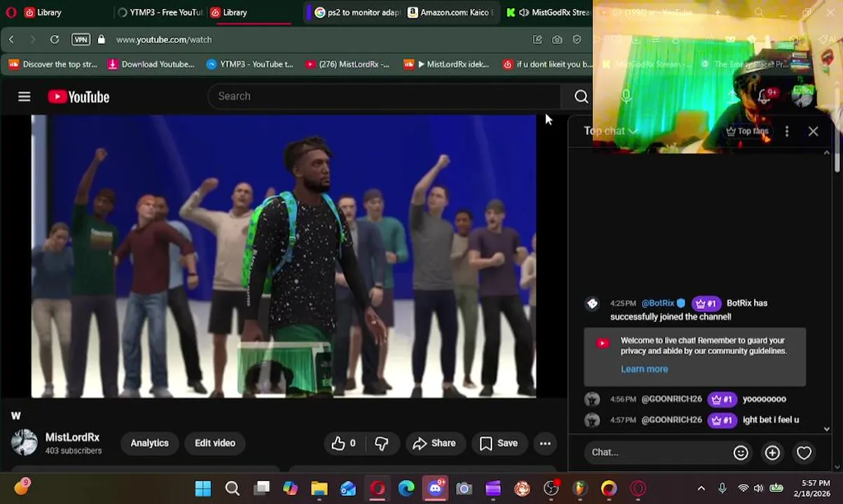Open the Top fans leaderboard
The width and height of the screenshot is (843, 504).
point(747,131)
